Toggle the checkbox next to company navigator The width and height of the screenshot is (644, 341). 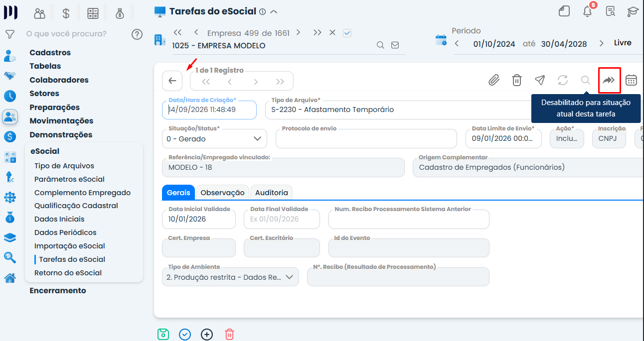coord(347,33)
